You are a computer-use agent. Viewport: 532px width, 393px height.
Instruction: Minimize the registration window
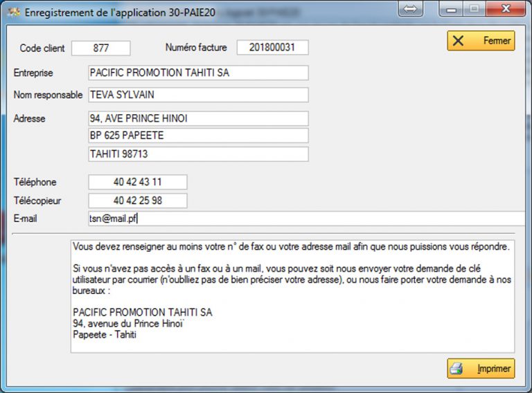pyautogui.click(x=451, y=9)
